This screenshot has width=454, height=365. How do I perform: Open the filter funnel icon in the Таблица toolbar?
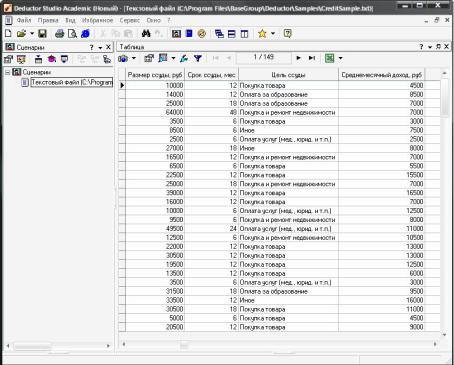click(198, 58)
